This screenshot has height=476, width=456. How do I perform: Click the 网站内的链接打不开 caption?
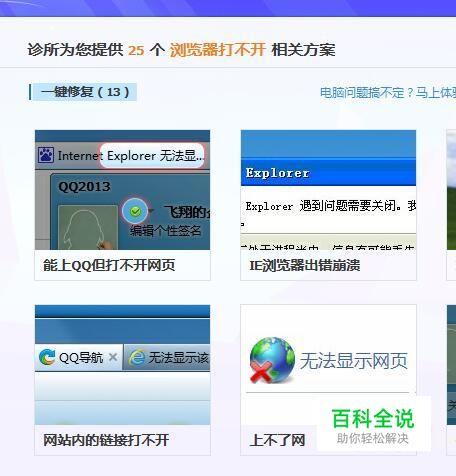[x=106, y=440]
